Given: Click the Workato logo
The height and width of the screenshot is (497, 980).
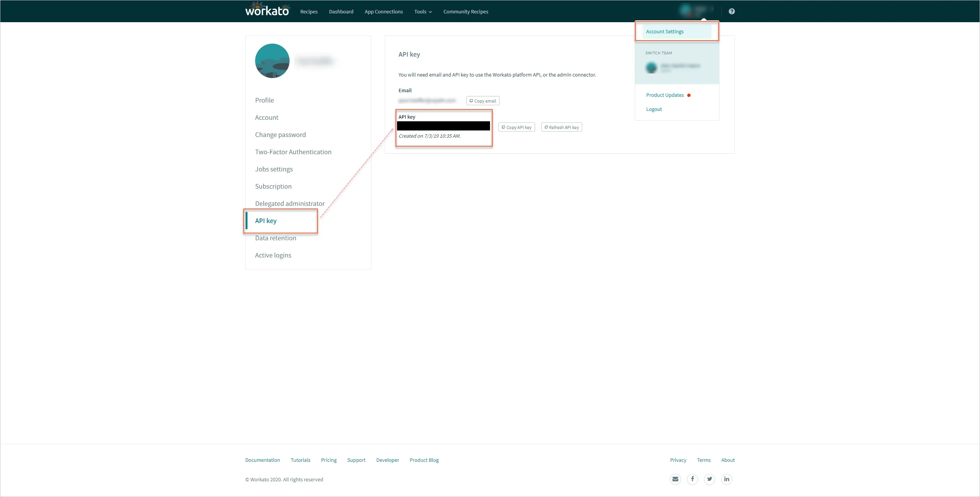Looking at the screenshot, I should [x=267, y=9].
